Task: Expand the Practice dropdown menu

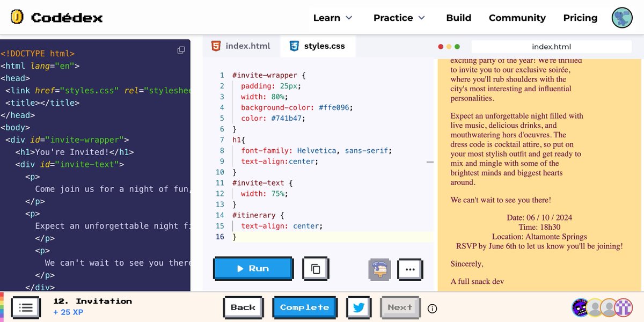Action: (x=399, y=18)
